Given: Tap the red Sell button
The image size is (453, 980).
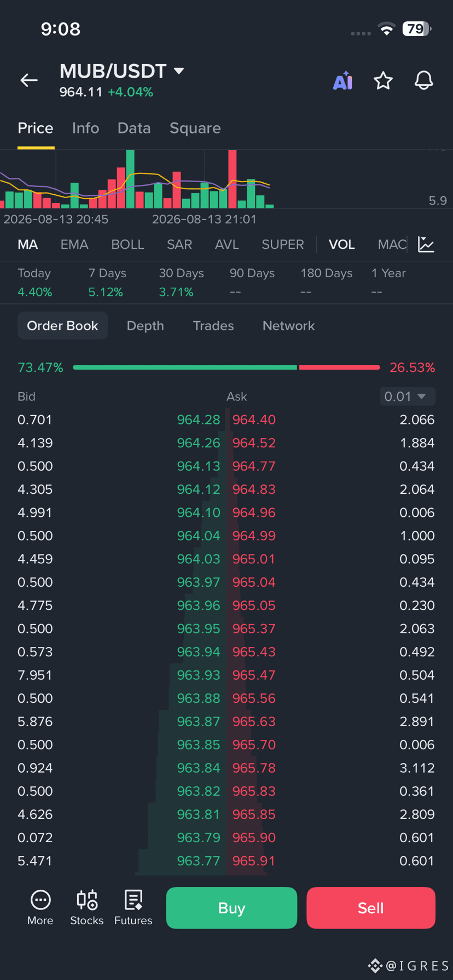Looking at the screenshot, I should pyautogui.click(x=371, y=908).
